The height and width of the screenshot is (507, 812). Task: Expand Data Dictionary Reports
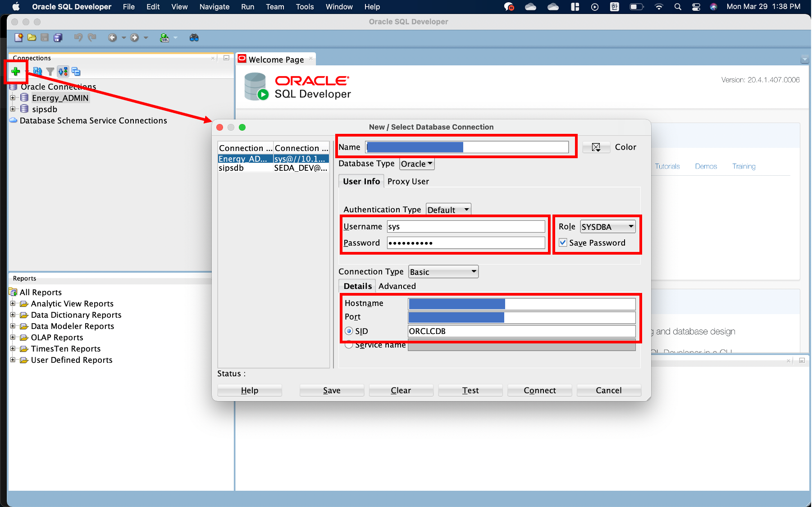13,315
